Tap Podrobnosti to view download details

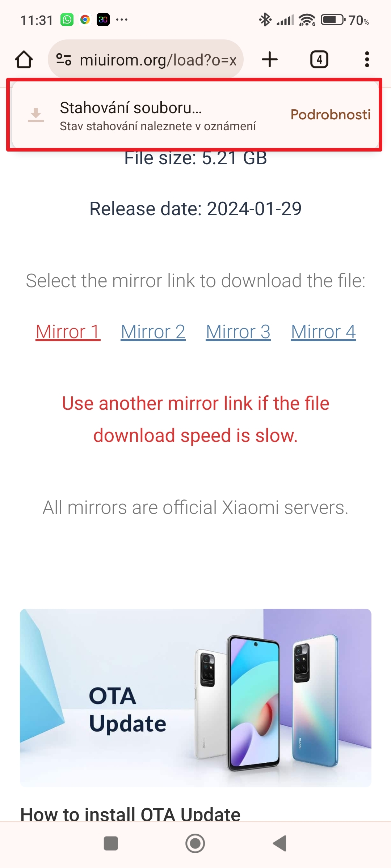coord(330,115)
